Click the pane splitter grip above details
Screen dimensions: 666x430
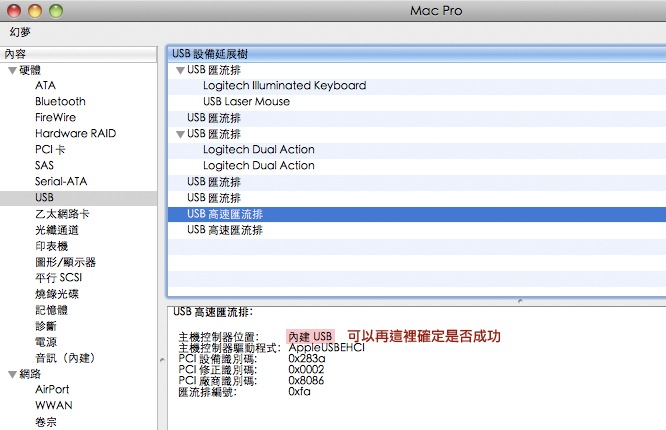520,301
